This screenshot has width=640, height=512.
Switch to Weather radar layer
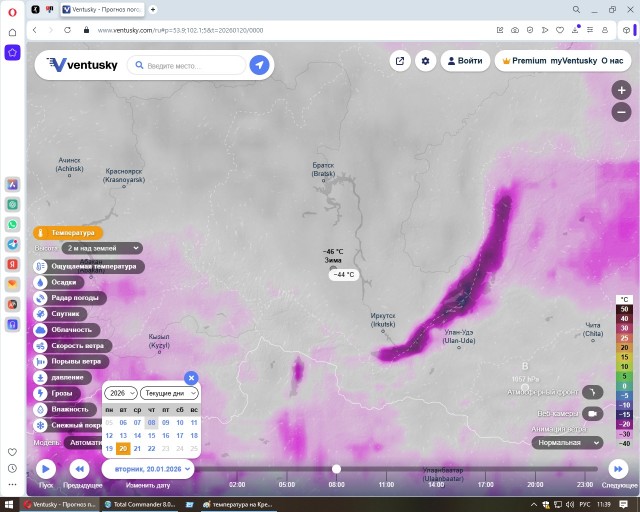pyautogui.click(x=69, y=298)
